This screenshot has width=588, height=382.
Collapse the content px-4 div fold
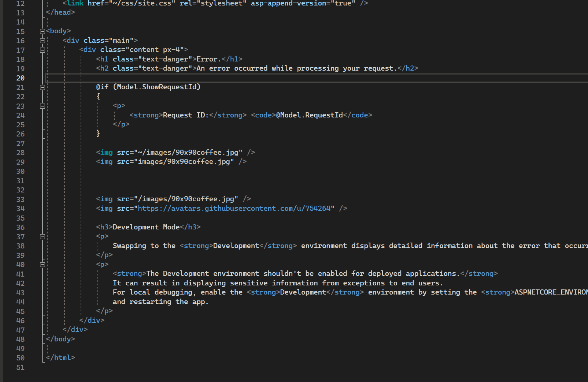pos(42,49)
